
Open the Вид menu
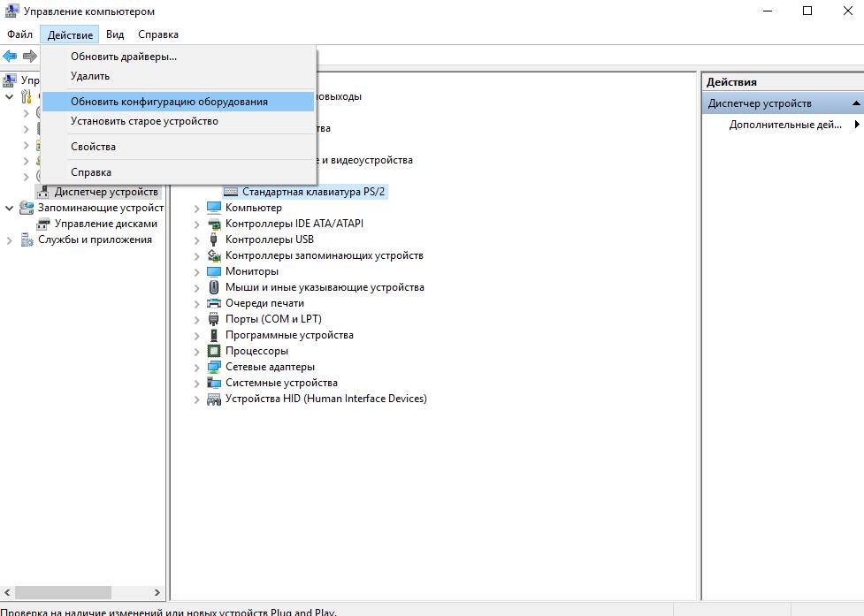tap(115, 34)
